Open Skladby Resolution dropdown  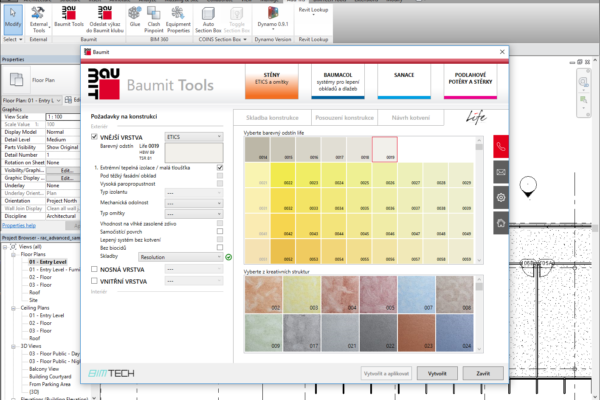[x=181, y=257]
